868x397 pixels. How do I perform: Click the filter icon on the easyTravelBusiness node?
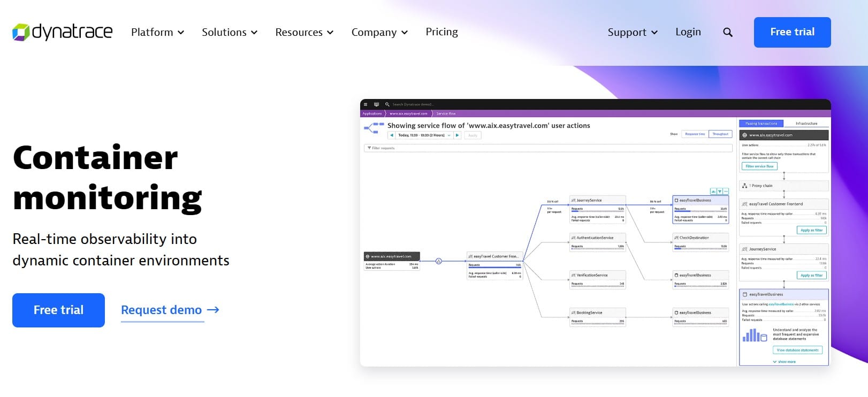(x=719, y=191)
